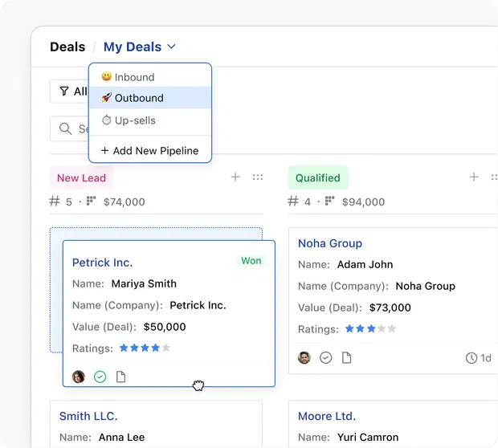498x448 pixels.
Task: Click the $94,000 total value
Action: click(363, 202)
